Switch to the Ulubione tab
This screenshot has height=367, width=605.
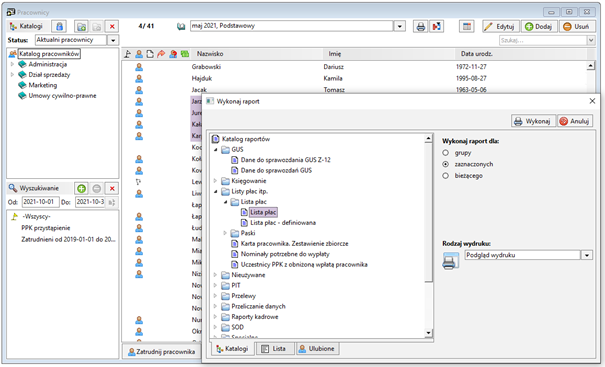tap(317, 348)
